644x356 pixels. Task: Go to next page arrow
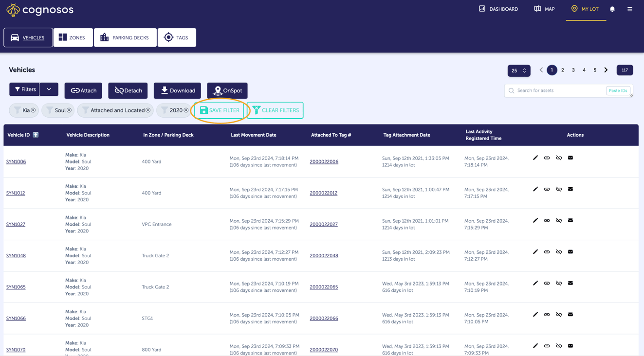pyautogui.click(x=606, y=70)
